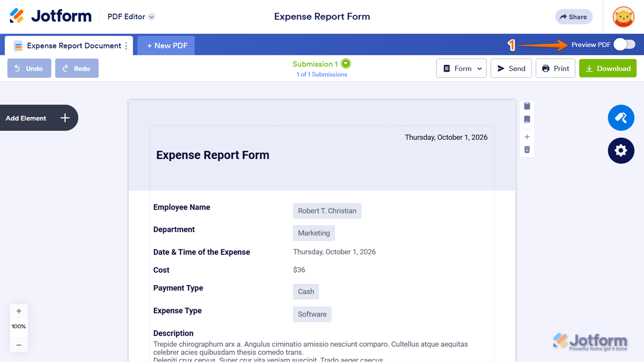Select the Expense Report Document tab
This screenshot has width=644, height=362.
69,46
